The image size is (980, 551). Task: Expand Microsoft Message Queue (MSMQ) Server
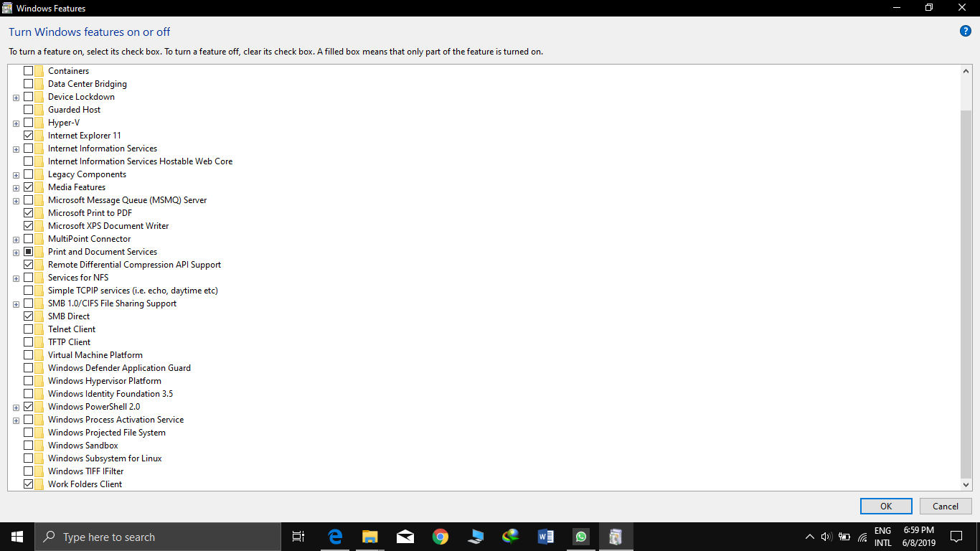tap(16, 201)
